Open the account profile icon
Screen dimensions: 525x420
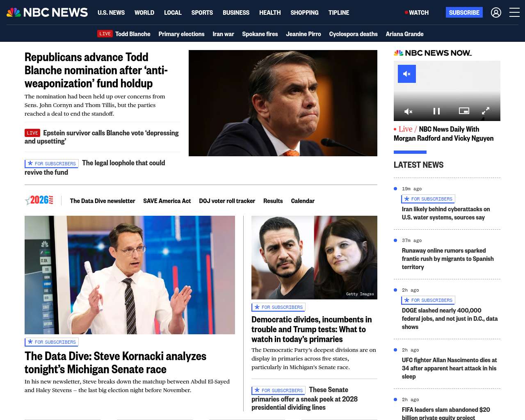click(x=496, y=13)
